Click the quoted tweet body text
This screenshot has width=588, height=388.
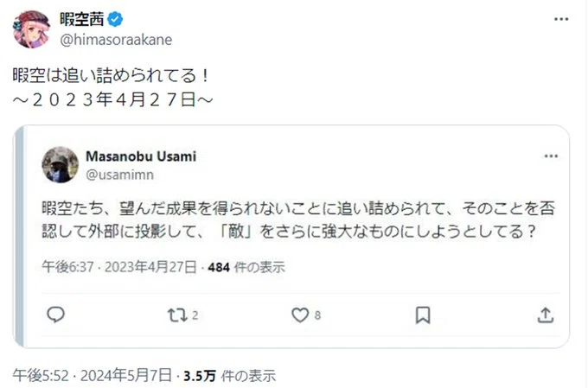(298, 220)
